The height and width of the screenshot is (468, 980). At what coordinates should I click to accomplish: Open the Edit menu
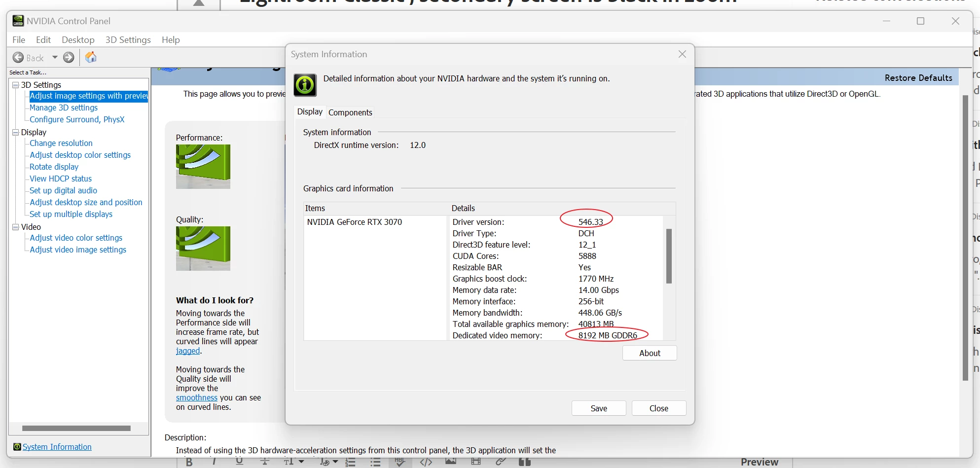(43, 40)
